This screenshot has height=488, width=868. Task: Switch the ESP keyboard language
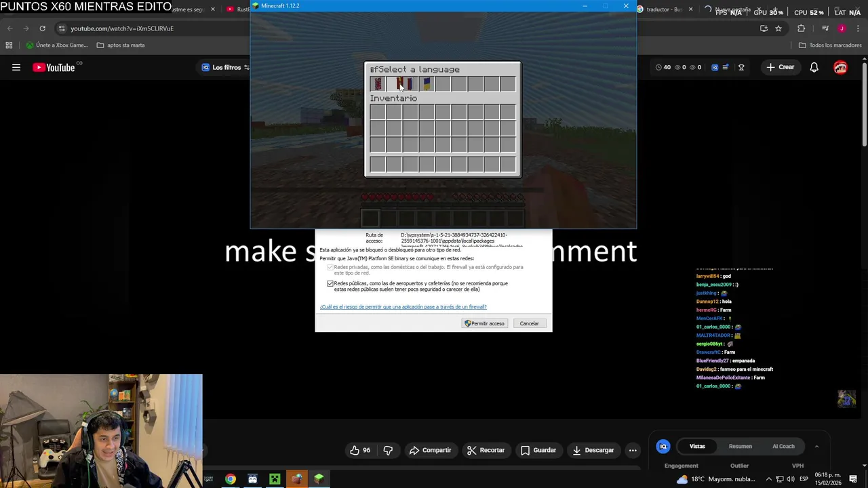[804, 479]
